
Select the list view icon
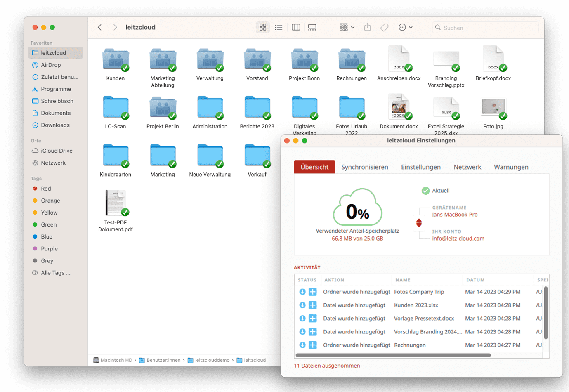click(x=279, y=27)
